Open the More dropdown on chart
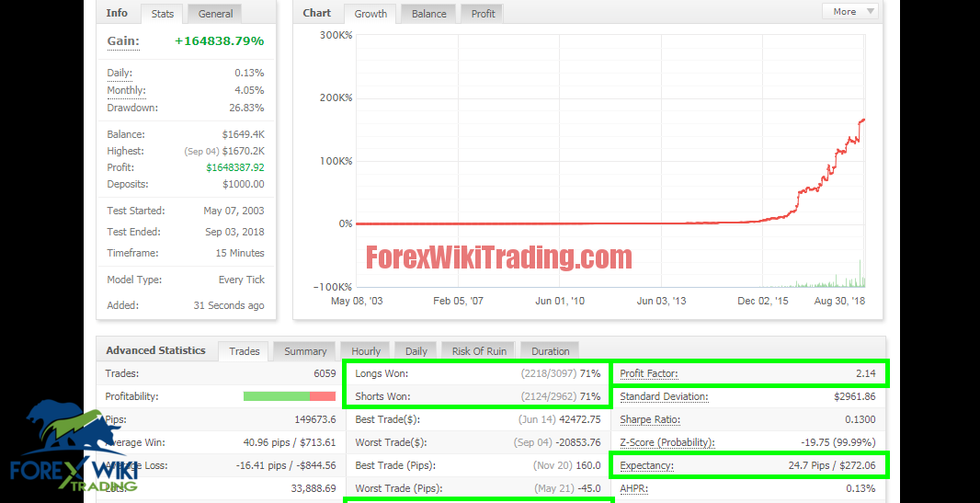Viewport: 980px width, 503px height. point(850,11)
